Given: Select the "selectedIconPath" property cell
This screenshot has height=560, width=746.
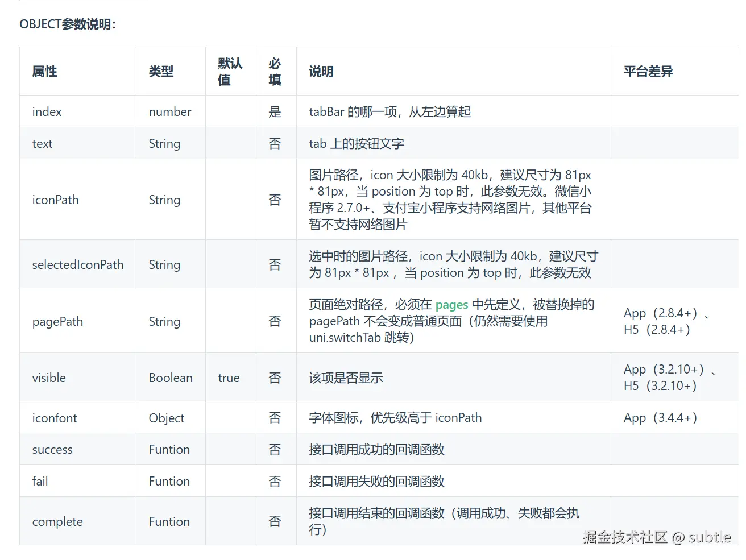Looking at the screenshot, I should tap(78, 265).
